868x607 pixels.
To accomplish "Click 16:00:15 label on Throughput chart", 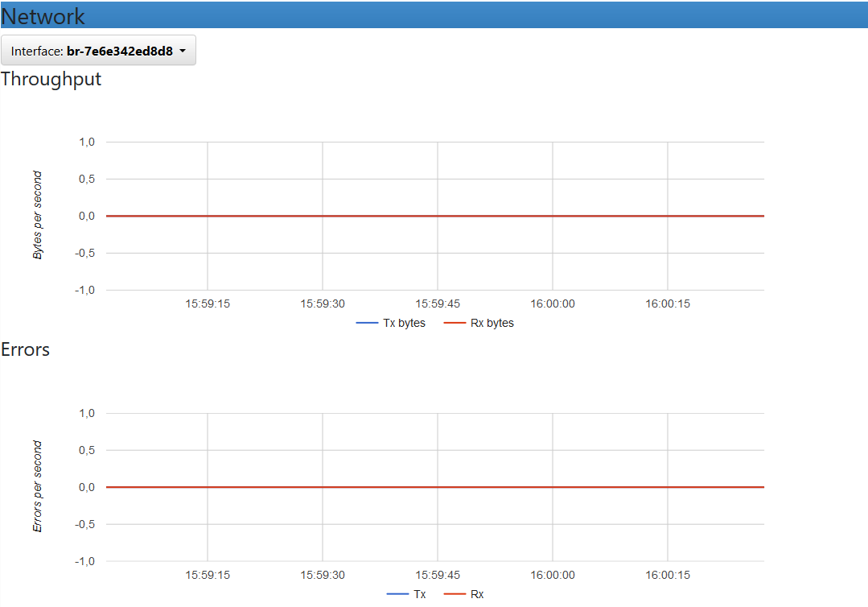I will coord(668,303).
